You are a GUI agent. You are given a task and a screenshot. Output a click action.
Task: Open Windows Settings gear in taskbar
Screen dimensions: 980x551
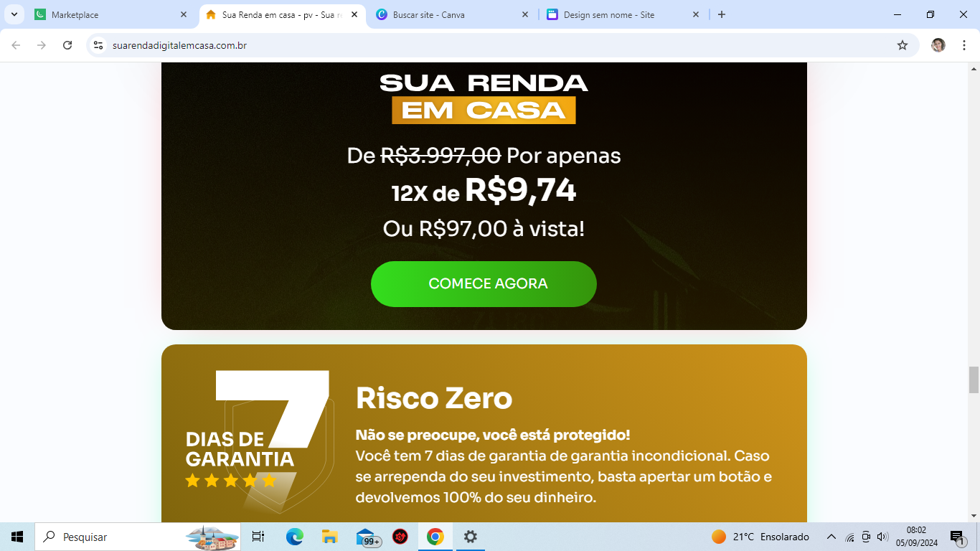pos(471,537)
